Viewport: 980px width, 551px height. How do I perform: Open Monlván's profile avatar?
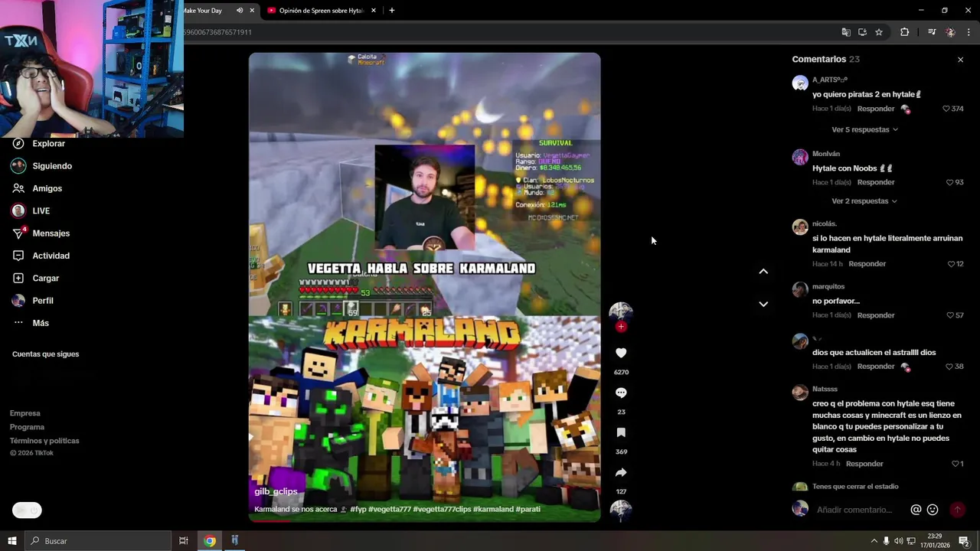800,158
